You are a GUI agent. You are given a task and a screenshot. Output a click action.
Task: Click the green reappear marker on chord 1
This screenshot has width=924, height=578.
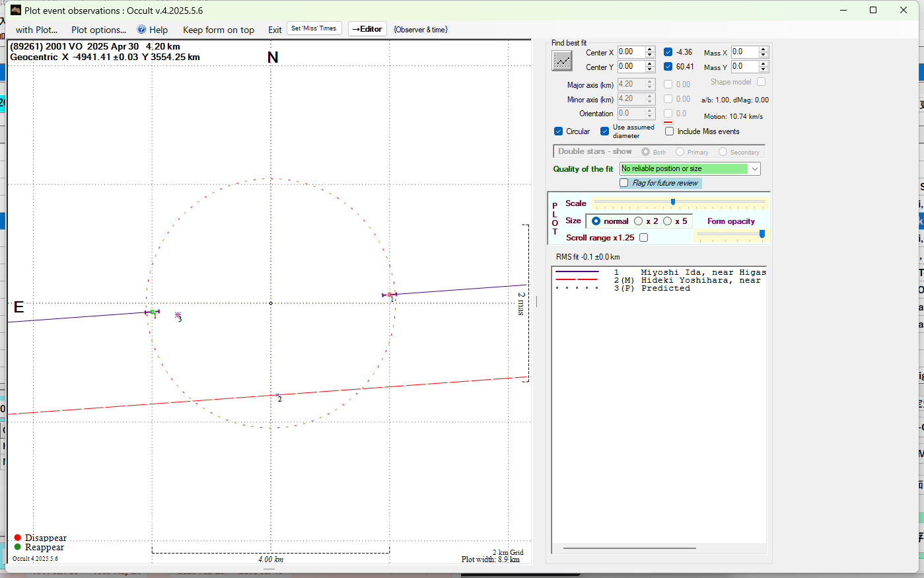(153, 312)
